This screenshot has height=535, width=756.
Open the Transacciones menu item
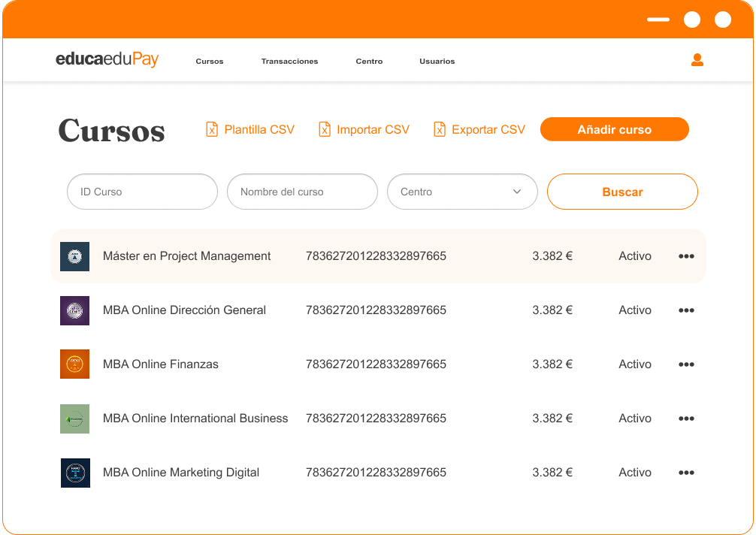point(289,62)
